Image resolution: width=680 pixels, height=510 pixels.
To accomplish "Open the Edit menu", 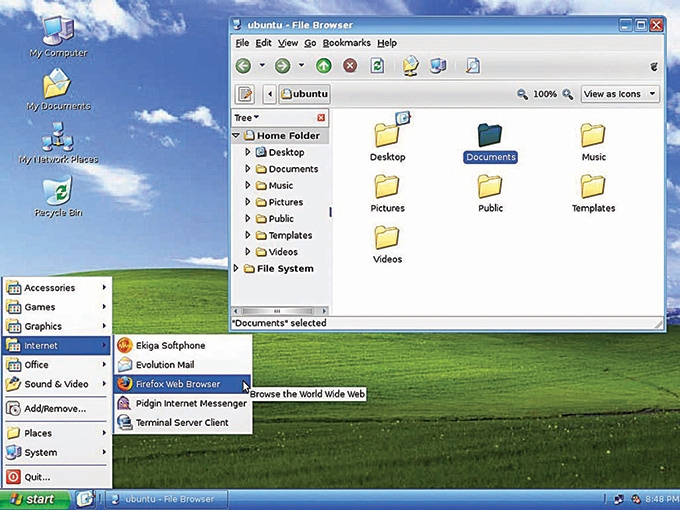I will click(263, 43).
